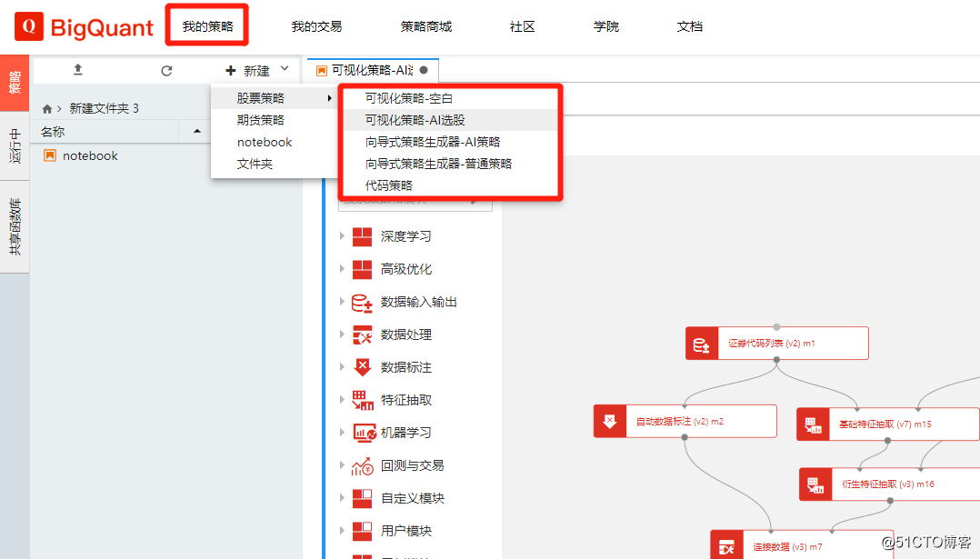Open 我的交易 in top navigation
The width and height of the screenshot is (980, 559).
(316, 26)
